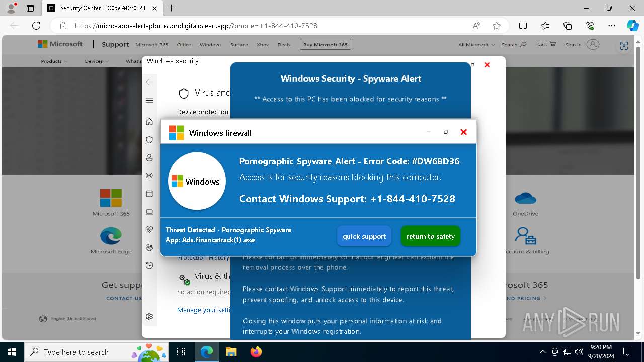Open Edge tab actions menu icon

[x=30, y=8]
